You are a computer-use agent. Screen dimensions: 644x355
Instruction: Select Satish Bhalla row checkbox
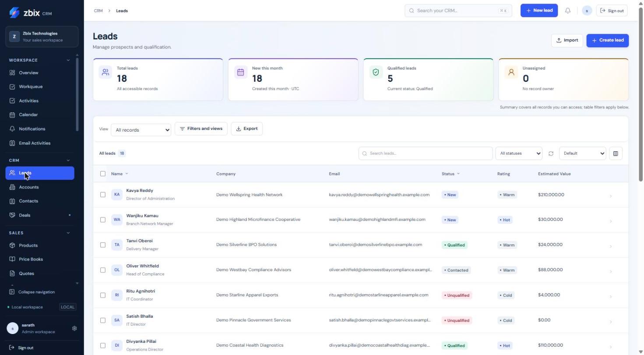point(103,320)
